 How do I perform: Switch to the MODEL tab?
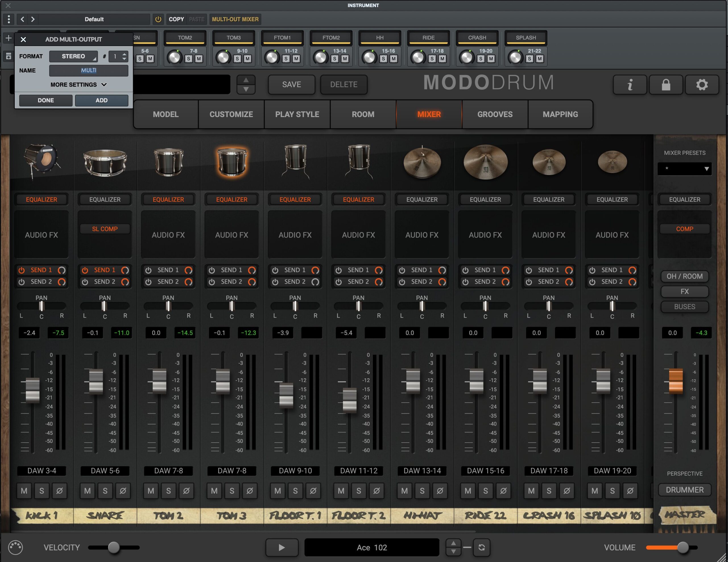[166, 114]
